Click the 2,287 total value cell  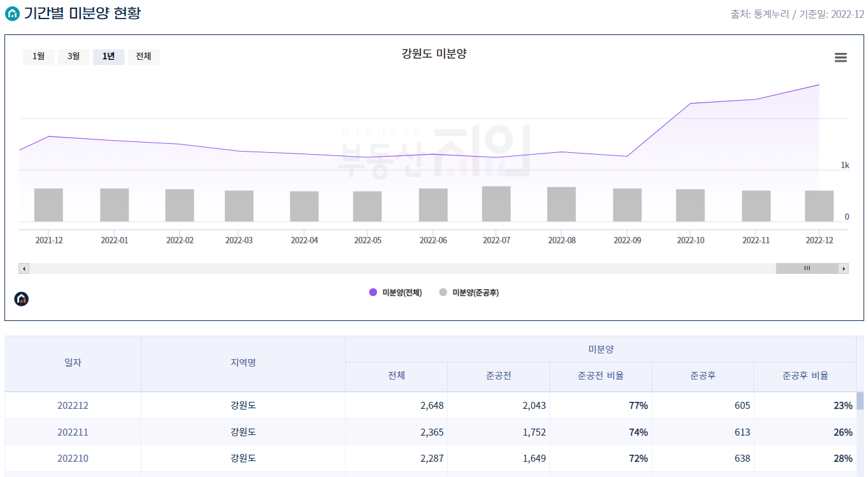coord(397,458)
